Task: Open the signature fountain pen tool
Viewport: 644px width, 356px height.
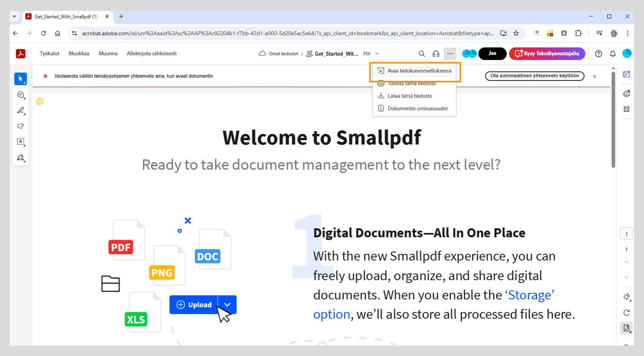Action: coord(21,157)
